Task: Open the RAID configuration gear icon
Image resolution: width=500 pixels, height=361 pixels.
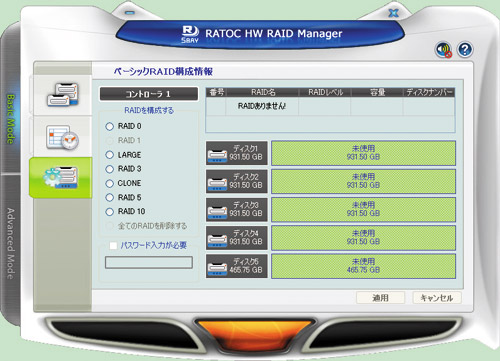Action: [x=61, y=178]
